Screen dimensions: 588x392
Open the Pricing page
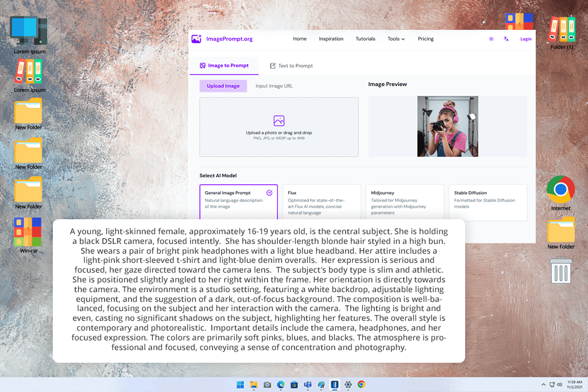pyautogui.click(x=425, y=39)
